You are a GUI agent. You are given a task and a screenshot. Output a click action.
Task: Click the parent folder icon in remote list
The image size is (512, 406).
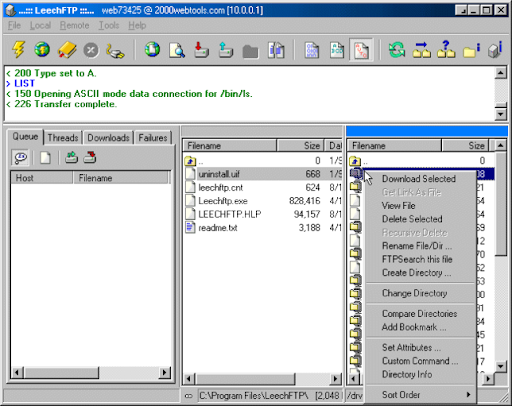[355, 161]
